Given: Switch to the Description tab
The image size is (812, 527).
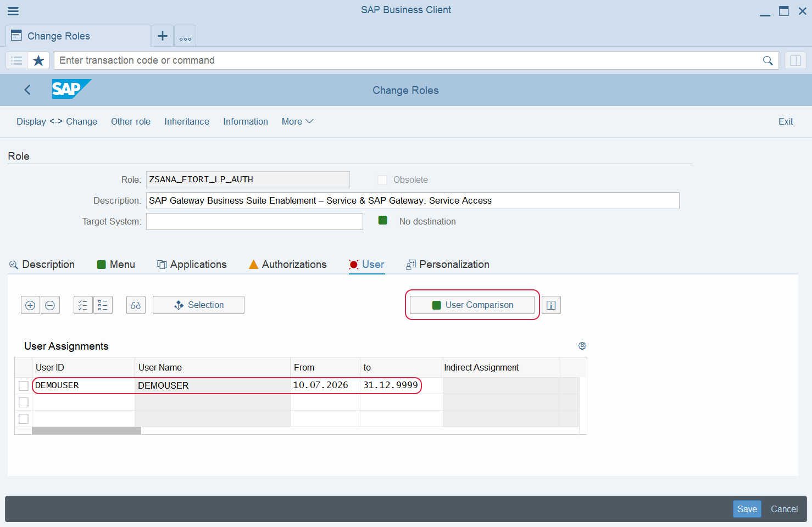Looking at the screenshot, I should tap(42, 265).
